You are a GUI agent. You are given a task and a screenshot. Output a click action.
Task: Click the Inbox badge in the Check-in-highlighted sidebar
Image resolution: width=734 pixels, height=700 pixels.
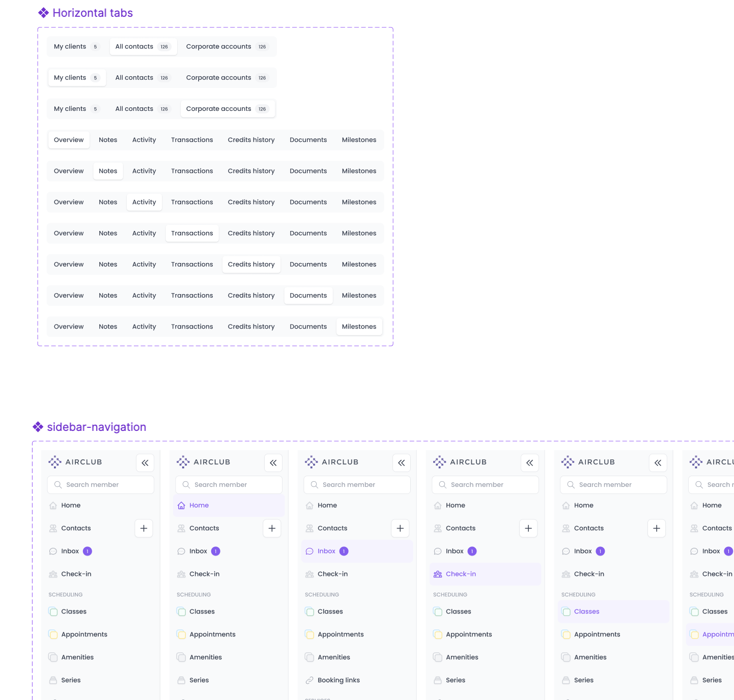pos(472,551)
